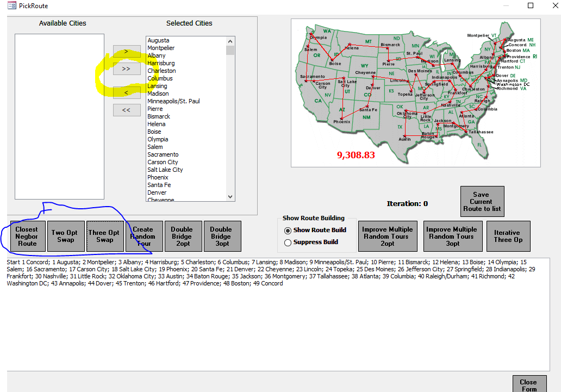This screenshot has width=561, height=392.
Task: Click the route distance 9,308.83 value
Action: tap(356, 155)
